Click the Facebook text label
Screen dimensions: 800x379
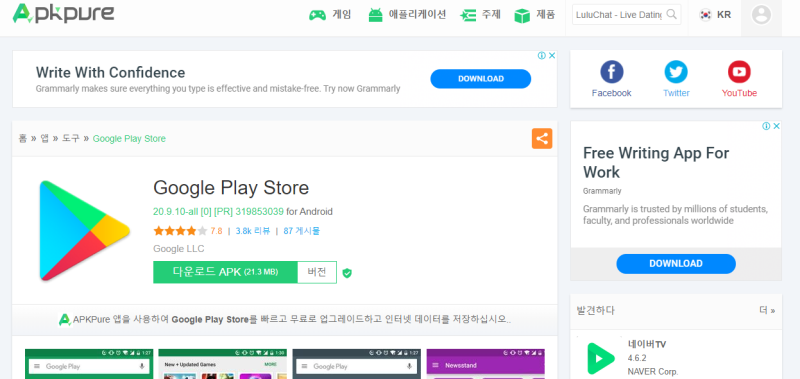(x=611, y=93)
